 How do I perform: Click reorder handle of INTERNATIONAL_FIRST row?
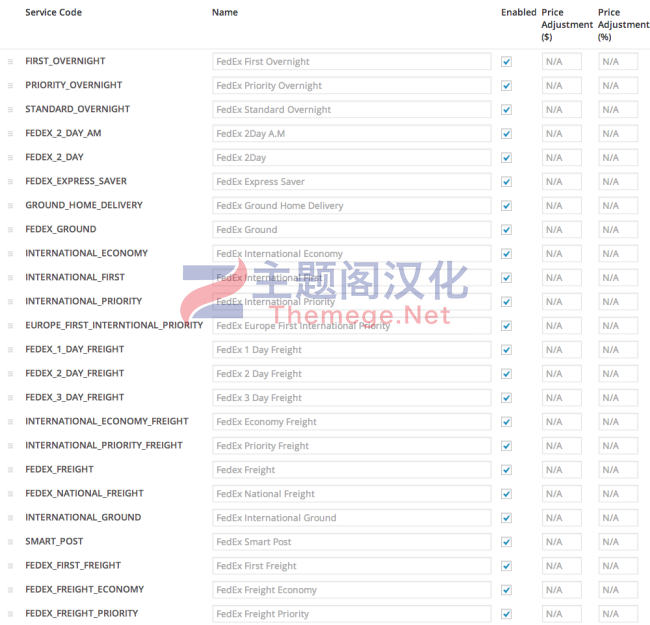pyautogui.click(x=10, y=278)
